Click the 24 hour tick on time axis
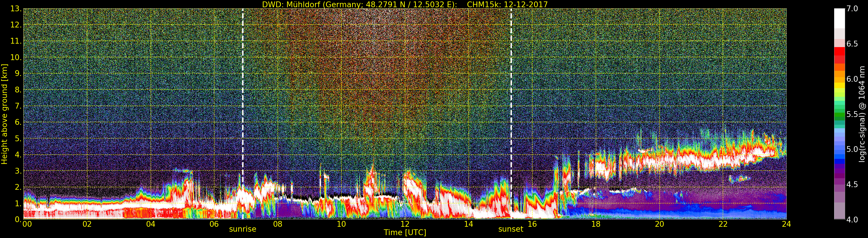Image resolution: width=868 pixels, height=238 pixels. 786,224
